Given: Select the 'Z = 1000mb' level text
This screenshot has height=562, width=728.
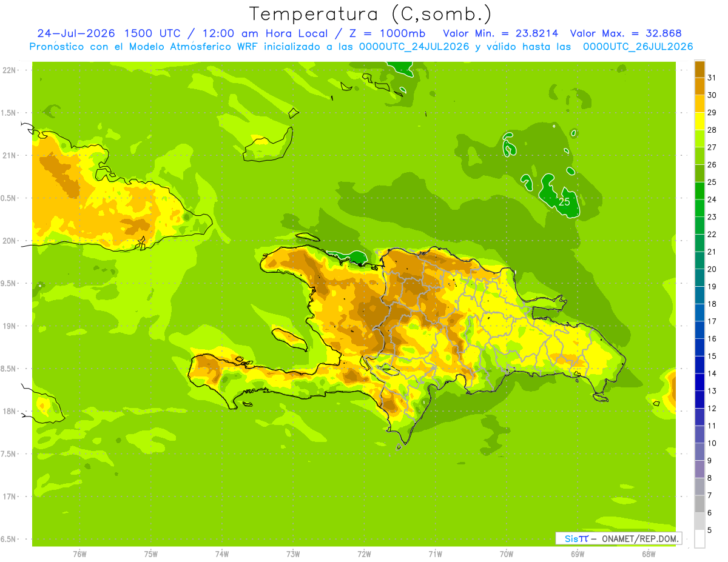Looking at the screenshot, I should (x=387, y=33).
